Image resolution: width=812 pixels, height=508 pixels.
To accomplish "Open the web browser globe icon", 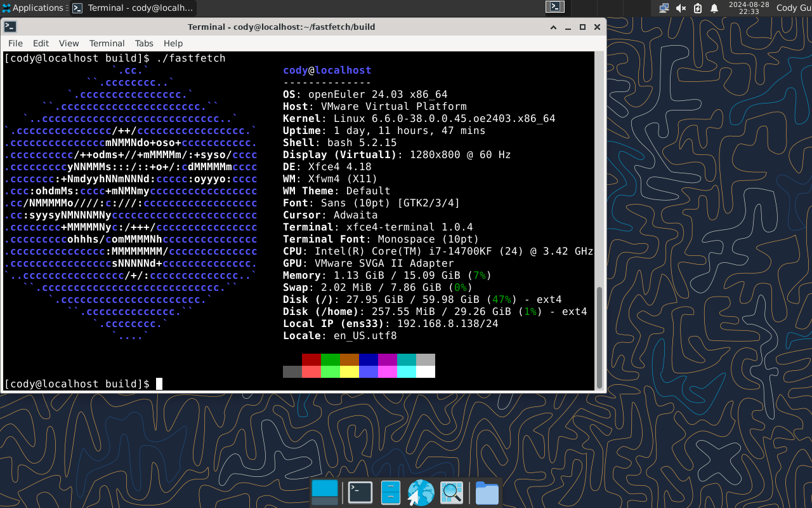I will pyautogui.click(x=421, y=493).
